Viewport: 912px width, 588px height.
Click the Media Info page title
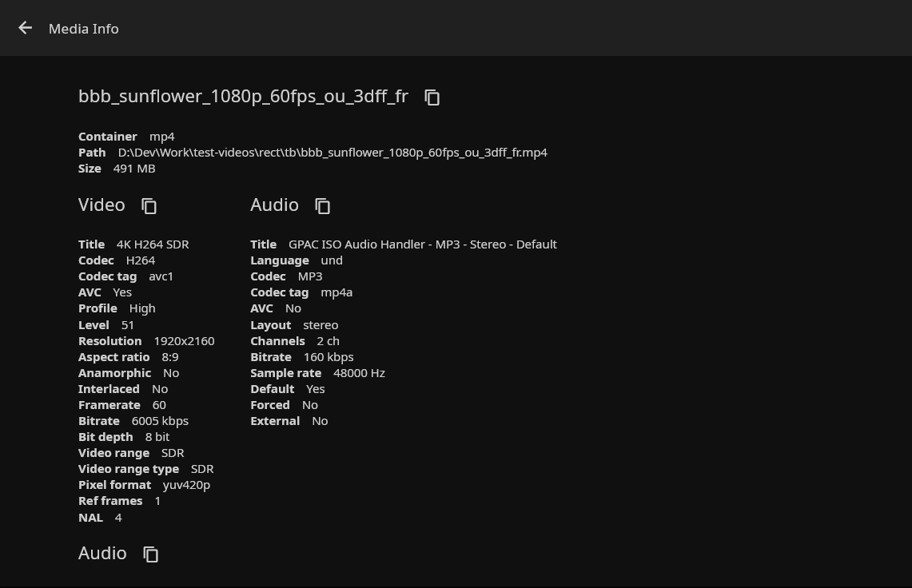coord(83,29)
